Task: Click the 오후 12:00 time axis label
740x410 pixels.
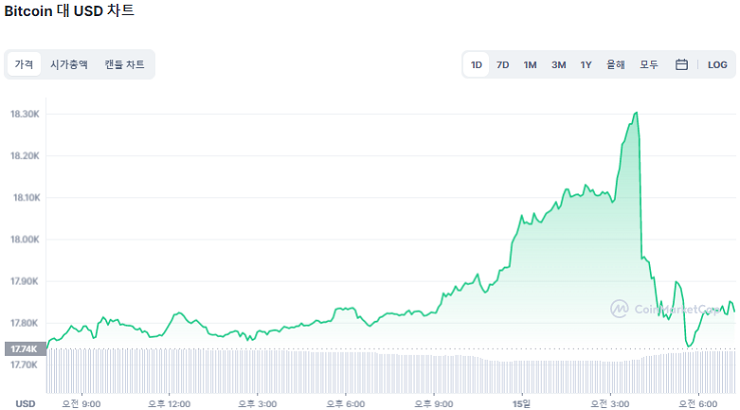Action: click(x=170, y=403)
